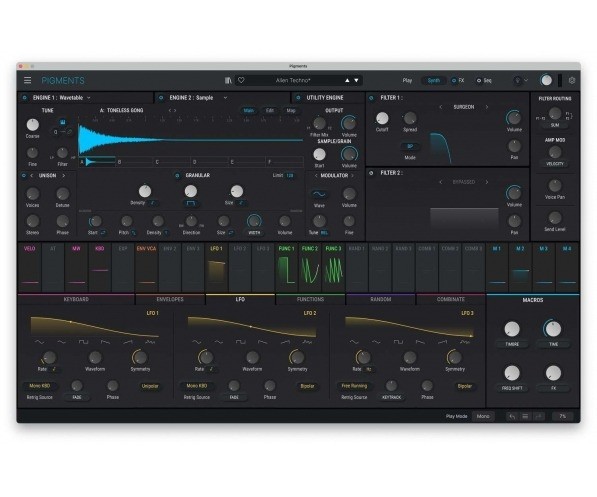Open the hamburger main menu
Viewport: 597px width, 497px height.
click(27, 80)
